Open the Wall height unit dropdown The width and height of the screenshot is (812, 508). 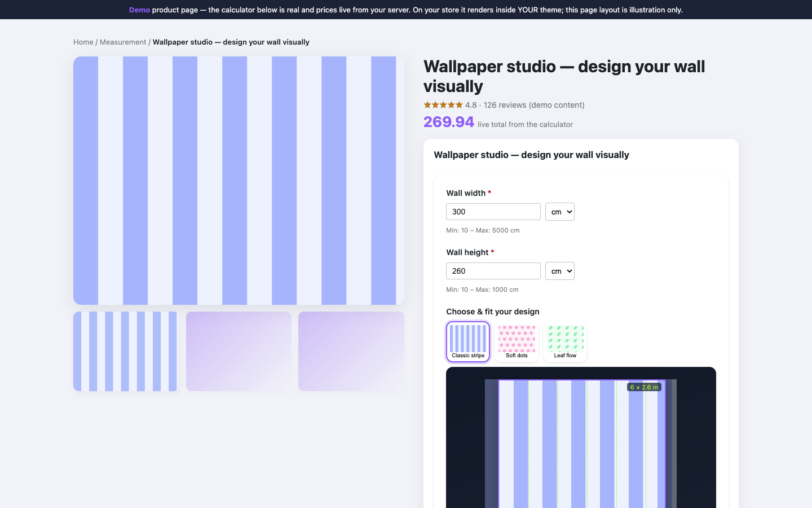[x=560, y=271]
